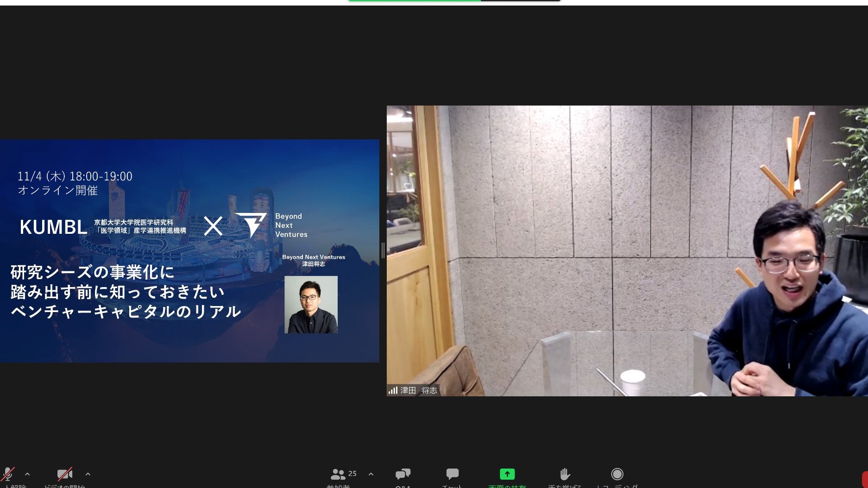This screenshot has width=868, height=488.
Task: Click the speaker's webcam video tile
Action: (627, 250)
